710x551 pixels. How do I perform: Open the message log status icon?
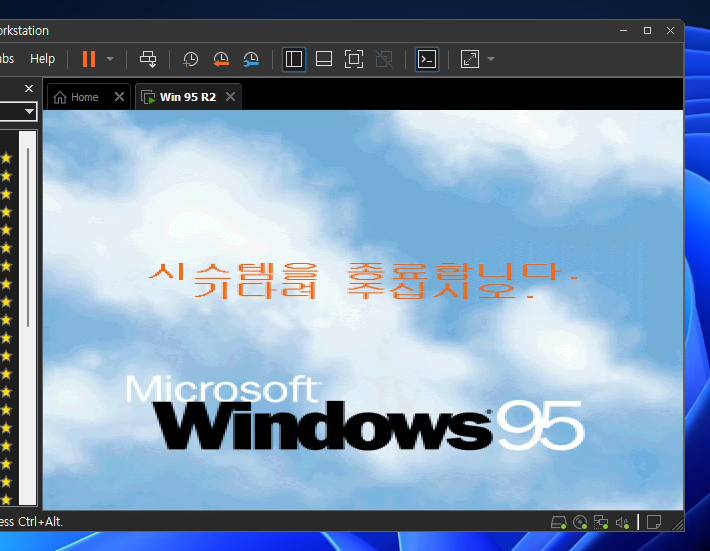(x=653, y=522)
